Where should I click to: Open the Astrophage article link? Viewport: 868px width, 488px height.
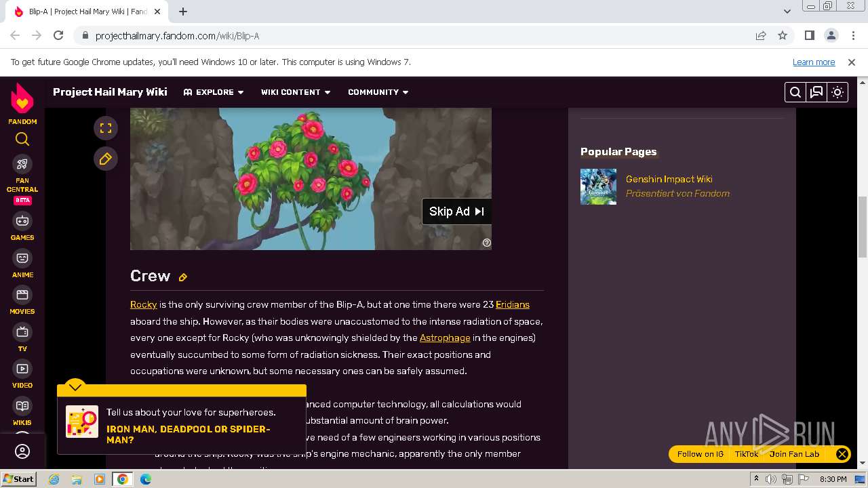point(445,338)
